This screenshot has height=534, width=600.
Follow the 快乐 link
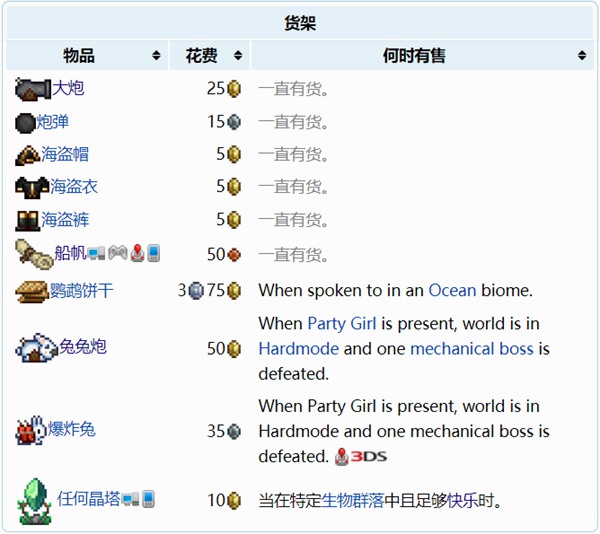click(462, 500)
